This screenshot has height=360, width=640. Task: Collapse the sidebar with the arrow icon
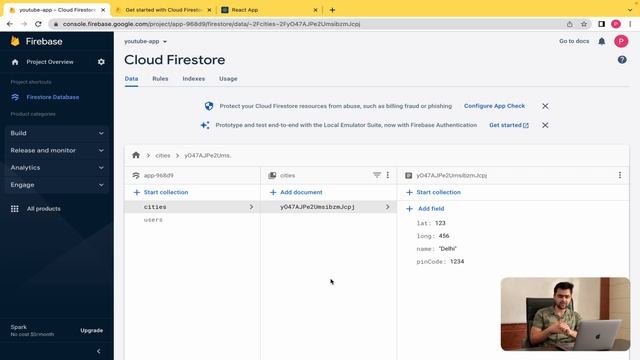[x=98, y=351]
